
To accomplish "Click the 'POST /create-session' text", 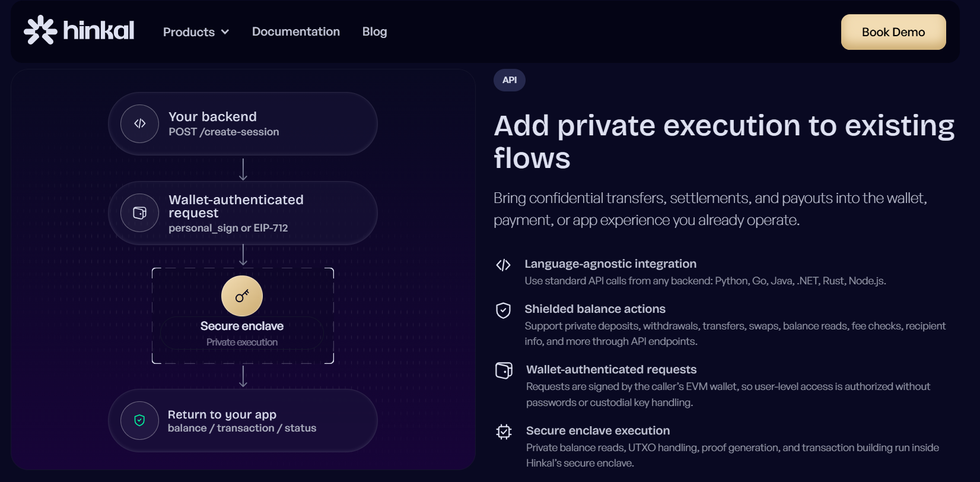I will [224, 132].
